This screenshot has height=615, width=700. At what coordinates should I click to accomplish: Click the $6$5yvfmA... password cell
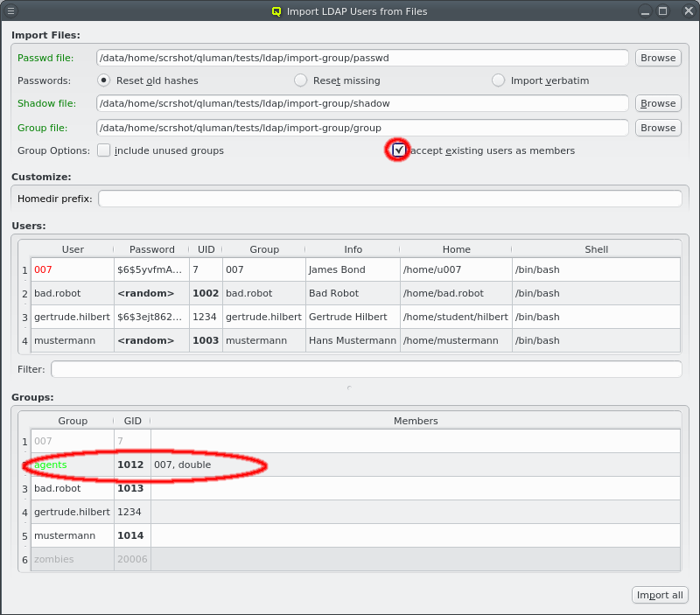click(x=151, y=269)
